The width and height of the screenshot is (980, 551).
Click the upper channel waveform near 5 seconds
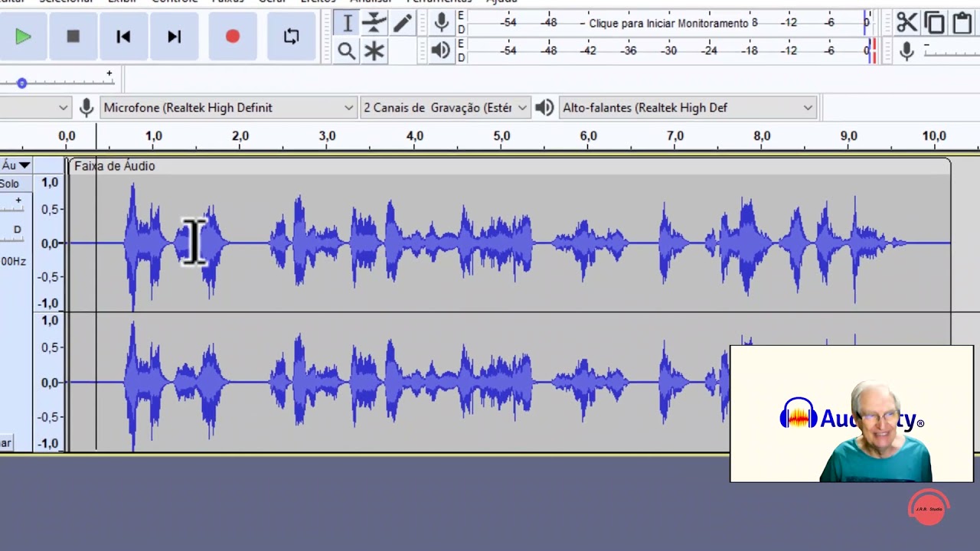501,243
